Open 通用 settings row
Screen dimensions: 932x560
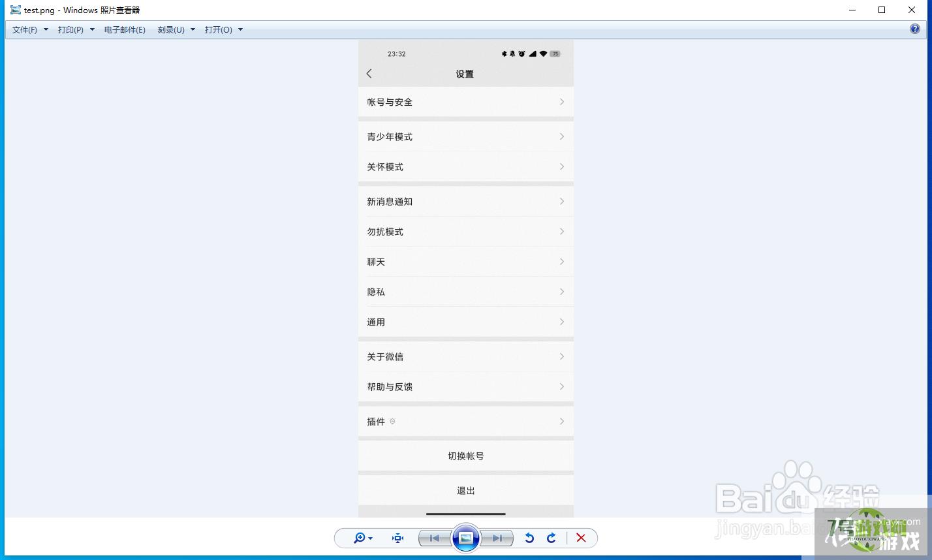click(x=465, y=321)
